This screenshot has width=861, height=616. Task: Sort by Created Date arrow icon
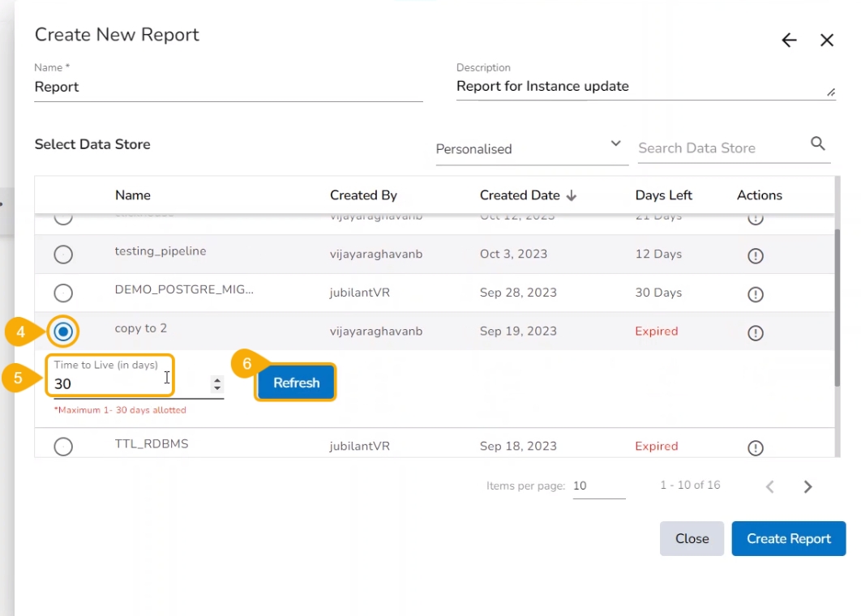pyautogui.click(x=572, y=195)
